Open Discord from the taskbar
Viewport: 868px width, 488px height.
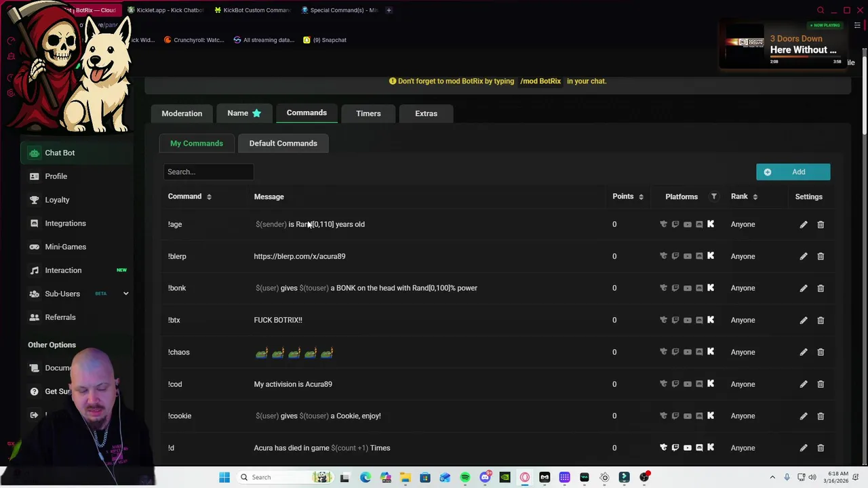(x=485, y=477)
